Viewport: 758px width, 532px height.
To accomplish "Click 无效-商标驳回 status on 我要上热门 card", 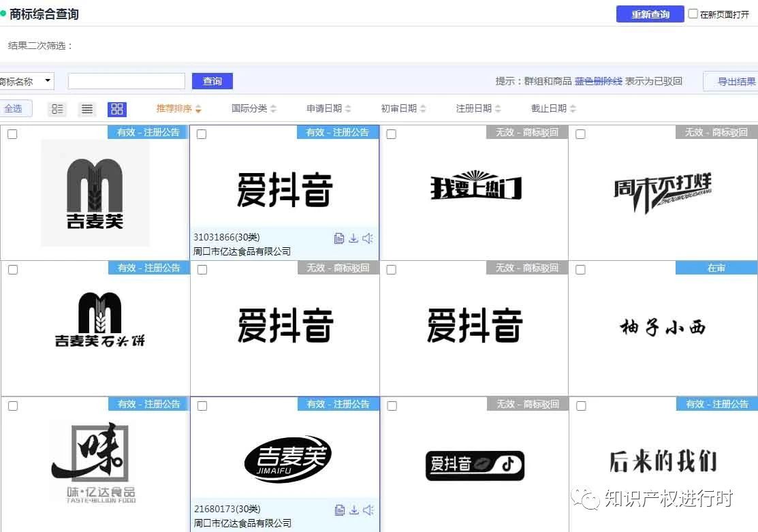I will point(527,132).
